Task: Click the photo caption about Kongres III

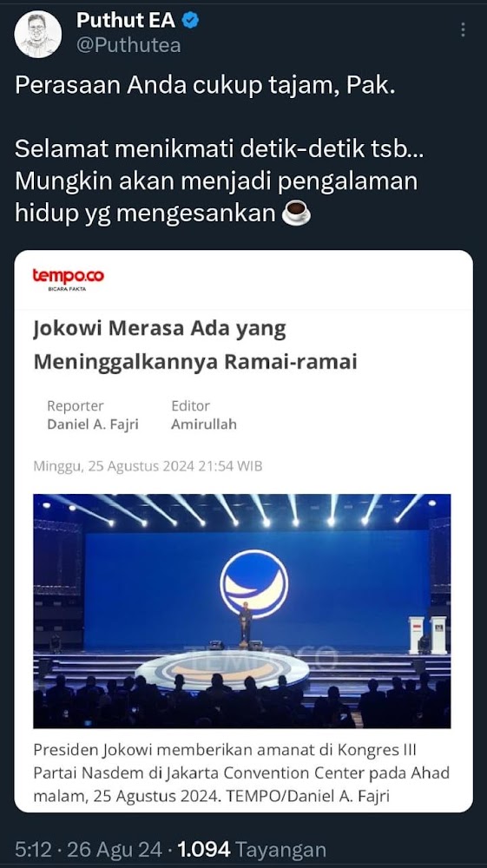Action: [241, 773]
